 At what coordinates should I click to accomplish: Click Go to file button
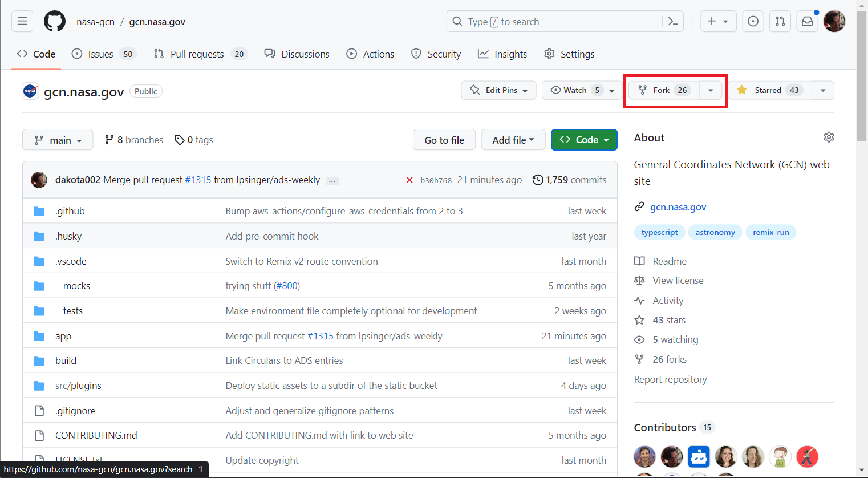pos(444,140)
